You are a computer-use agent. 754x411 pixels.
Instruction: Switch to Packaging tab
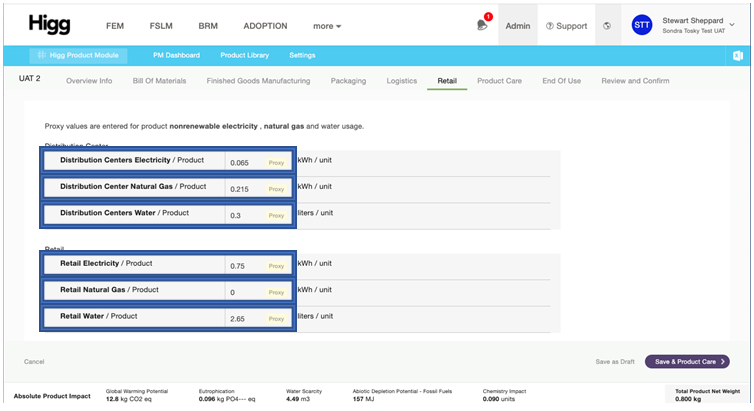(x=348, y=81)
